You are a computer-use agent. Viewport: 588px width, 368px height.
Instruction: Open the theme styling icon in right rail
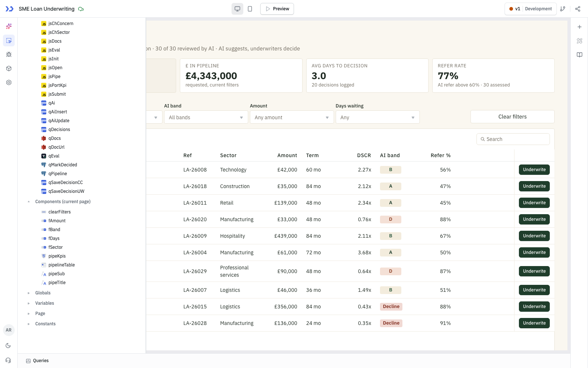[x=580, y=41]
